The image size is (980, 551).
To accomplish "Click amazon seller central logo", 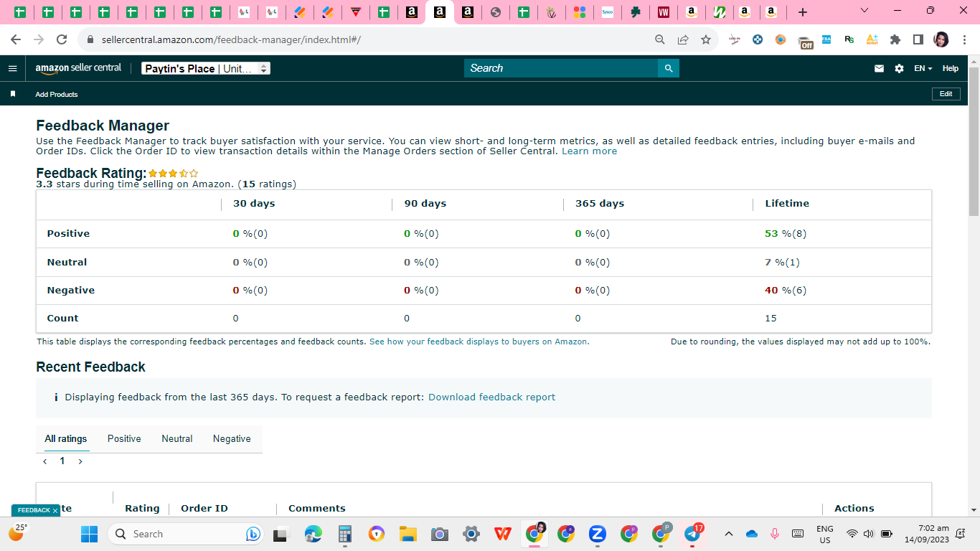I will click(x=78, y=68).
